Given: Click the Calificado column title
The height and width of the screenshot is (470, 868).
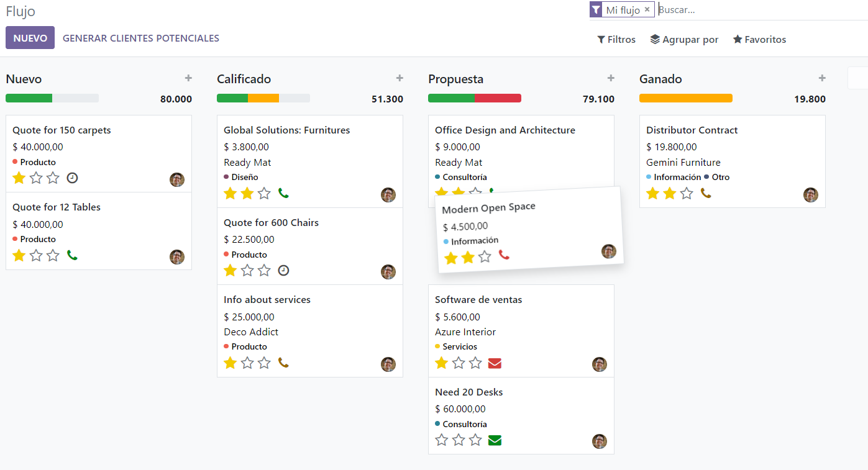Looking at the screenshot, I should coord(244,79).
